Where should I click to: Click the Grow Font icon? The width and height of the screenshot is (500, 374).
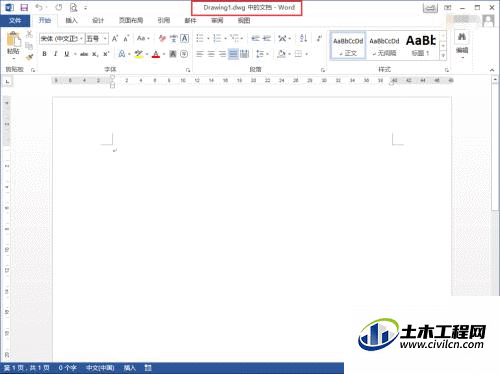click(x=115, y=39)
